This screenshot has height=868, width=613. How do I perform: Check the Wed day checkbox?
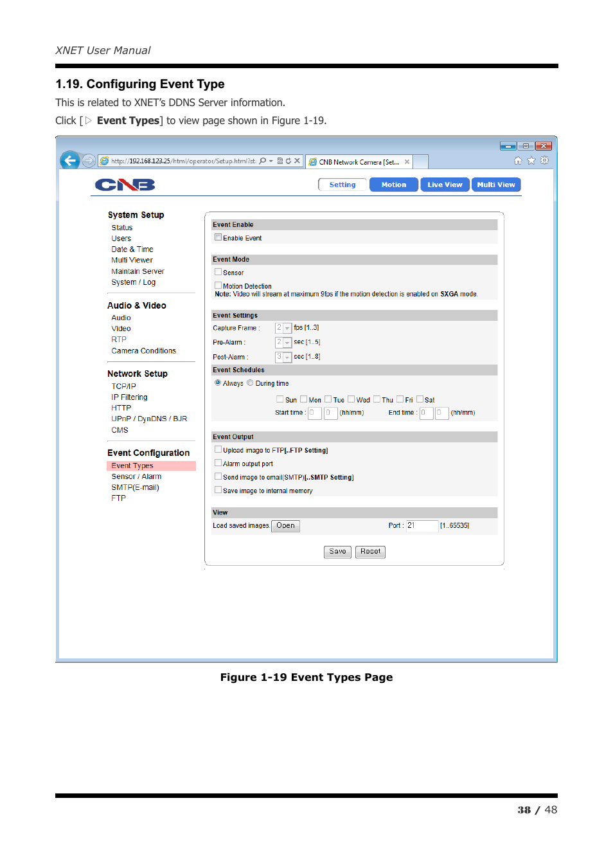[x=351, y=399]
